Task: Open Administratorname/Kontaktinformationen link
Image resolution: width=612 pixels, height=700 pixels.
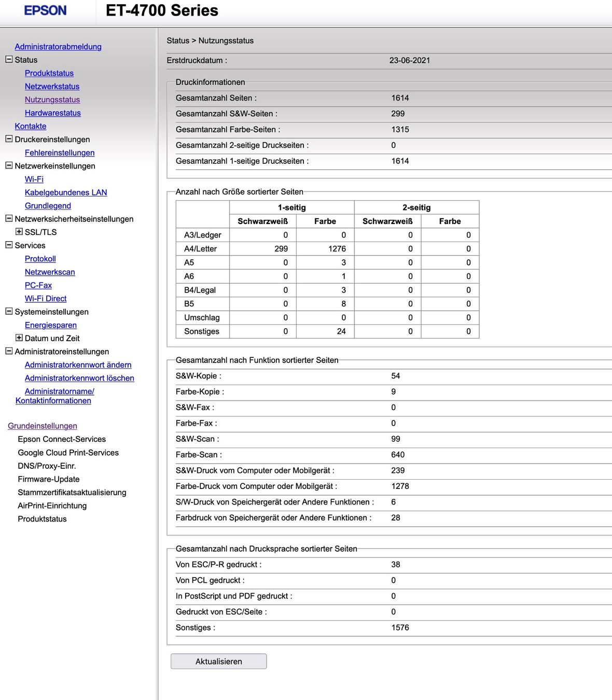Action: [x=55, y=396]
